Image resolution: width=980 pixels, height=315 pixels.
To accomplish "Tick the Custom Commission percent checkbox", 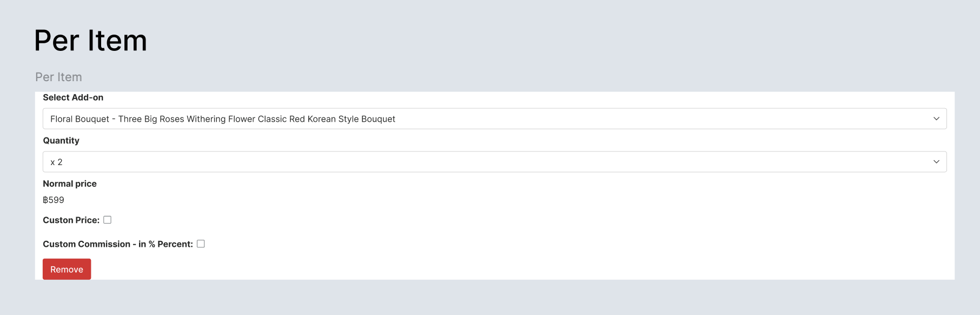I will click(201, 244).
